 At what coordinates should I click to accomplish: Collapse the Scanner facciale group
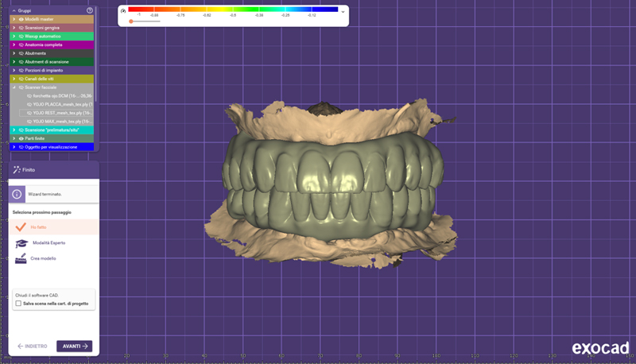coord(14,87)
